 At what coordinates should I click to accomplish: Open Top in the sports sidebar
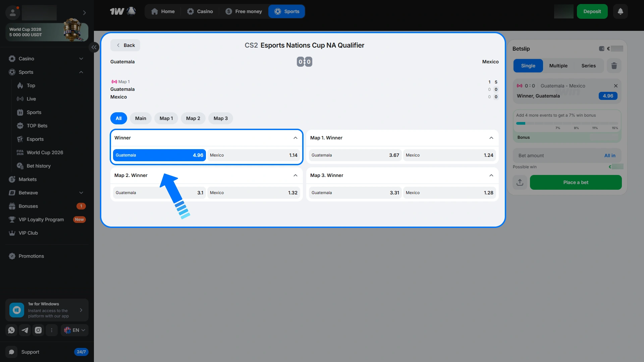coord(31,85)
